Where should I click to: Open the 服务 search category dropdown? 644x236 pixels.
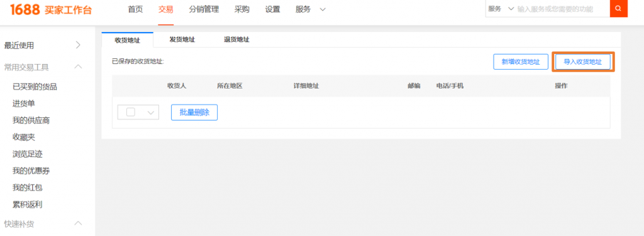coord(501,9)
